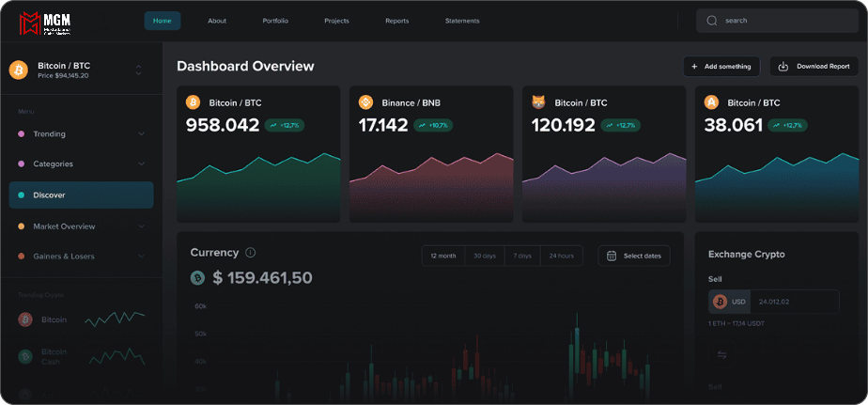
Task: Click the Bitcoin sparkline chart in sidebar
Action: click(x=115, y=319)
